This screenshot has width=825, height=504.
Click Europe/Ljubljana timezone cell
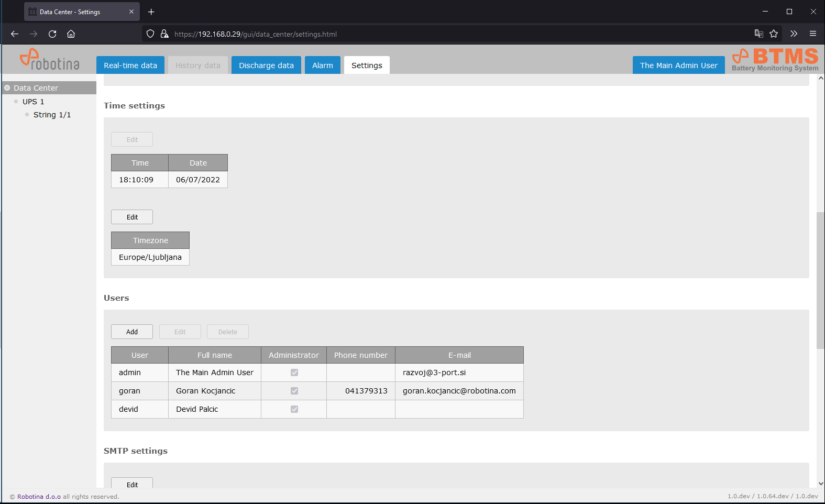(x=150, y=257)
